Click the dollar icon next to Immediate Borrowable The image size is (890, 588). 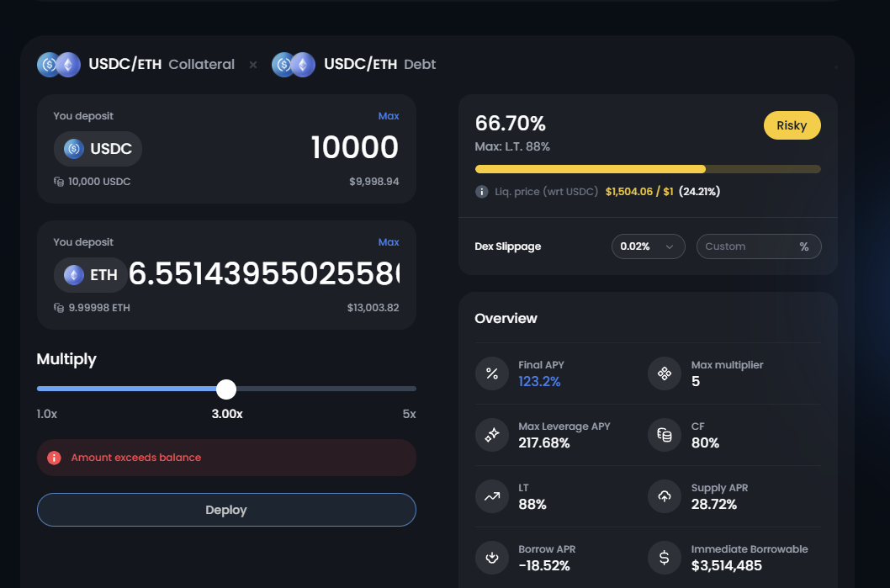(665, 558)
